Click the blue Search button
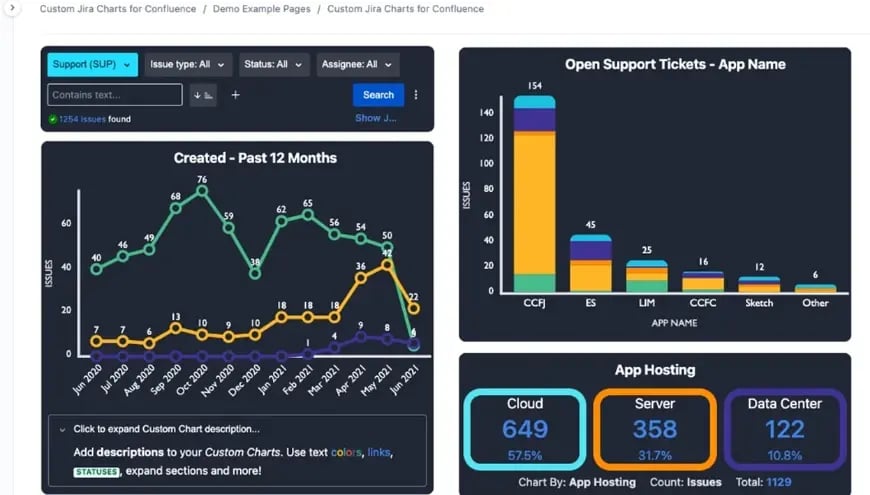 point(378,95)
